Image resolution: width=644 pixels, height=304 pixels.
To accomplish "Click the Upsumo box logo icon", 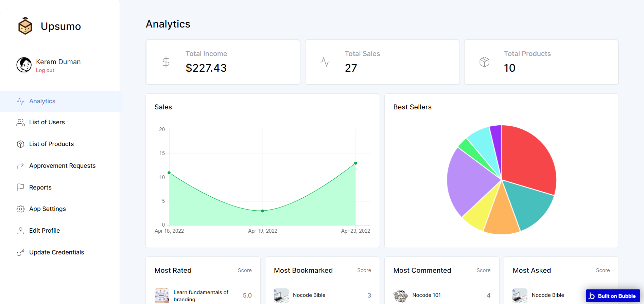I will (25, 26).
